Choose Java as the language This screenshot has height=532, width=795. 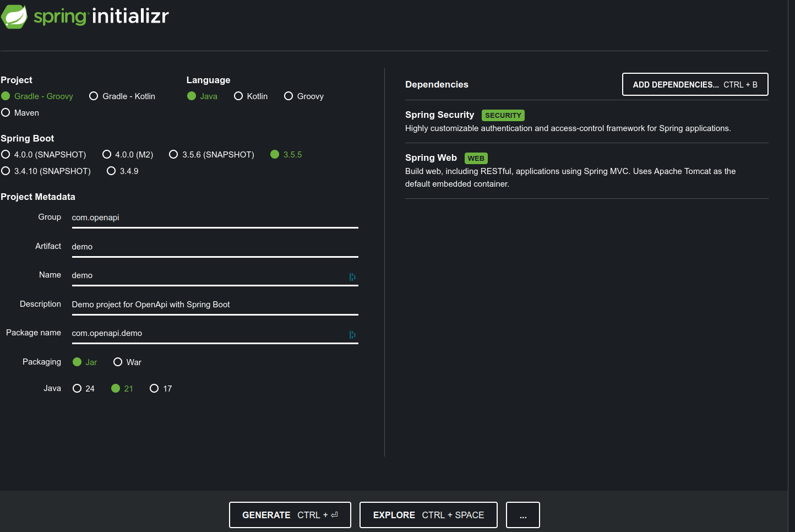pyautogui.click(x=202, y=96)
